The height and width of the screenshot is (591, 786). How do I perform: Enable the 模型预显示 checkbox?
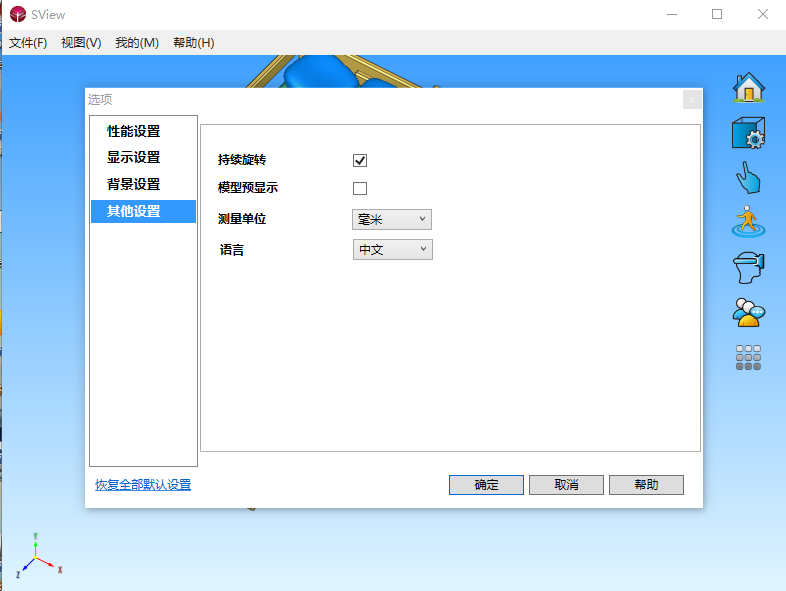pyautogui.click(x=360, y=188)
